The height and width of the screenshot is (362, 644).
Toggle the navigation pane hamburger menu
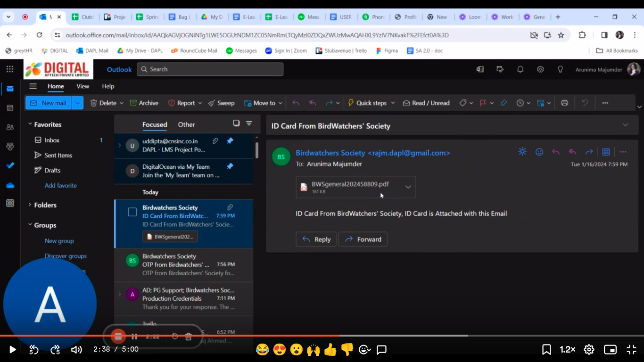coord(33,86)
